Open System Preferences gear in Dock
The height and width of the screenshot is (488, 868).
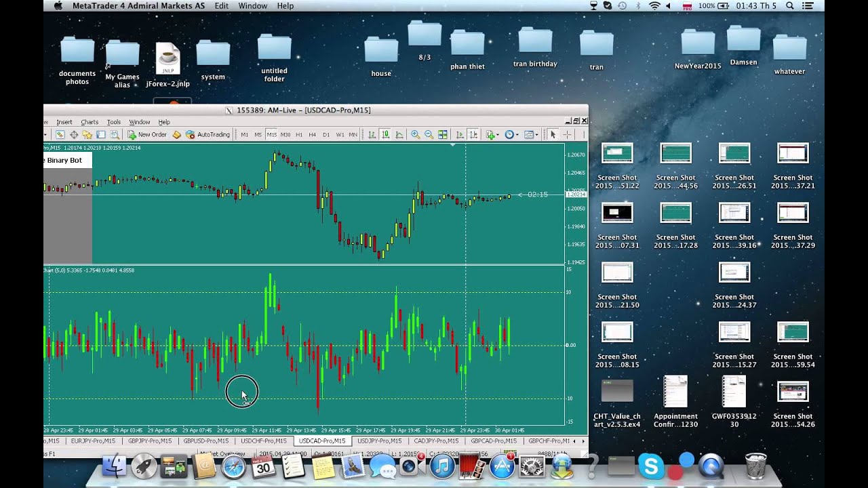tap(532, 466)
